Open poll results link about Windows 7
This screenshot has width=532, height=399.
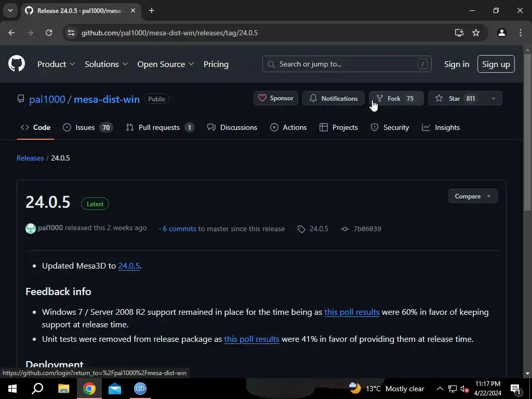(x=352, y=312)
